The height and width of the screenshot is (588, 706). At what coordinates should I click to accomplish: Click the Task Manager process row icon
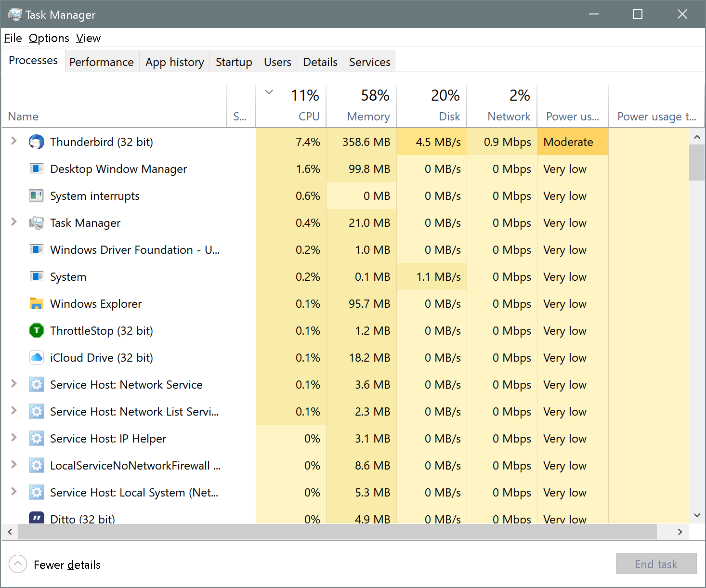tap(37, 223)
